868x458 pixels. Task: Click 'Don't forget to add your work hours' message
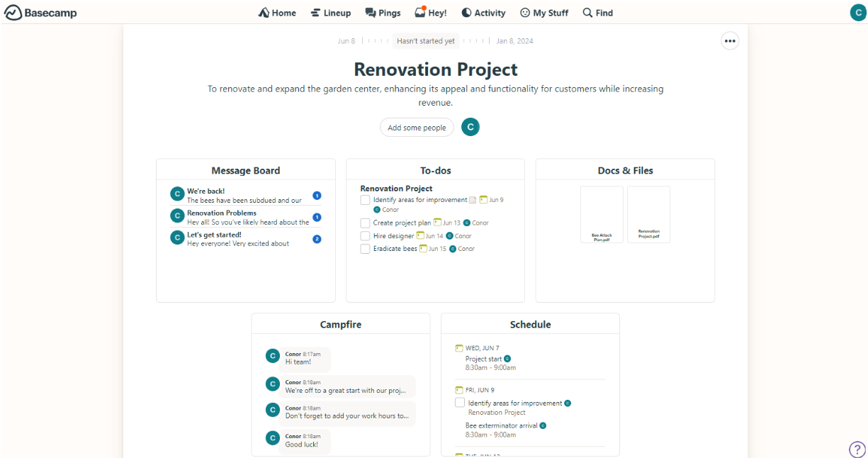click(x=348, y=413)
